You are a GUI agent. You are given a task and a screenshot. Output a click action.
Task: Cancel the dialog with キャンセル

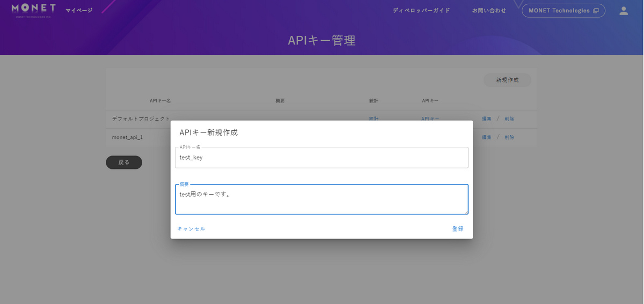coord(192,229)
